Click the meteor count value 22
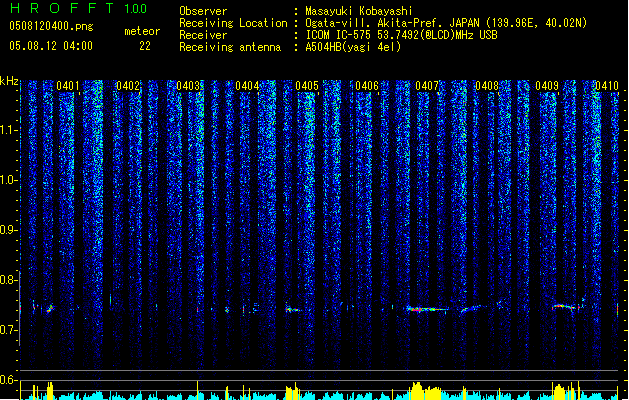The width and height of the screenshot is (629, 400). [145, 46]
